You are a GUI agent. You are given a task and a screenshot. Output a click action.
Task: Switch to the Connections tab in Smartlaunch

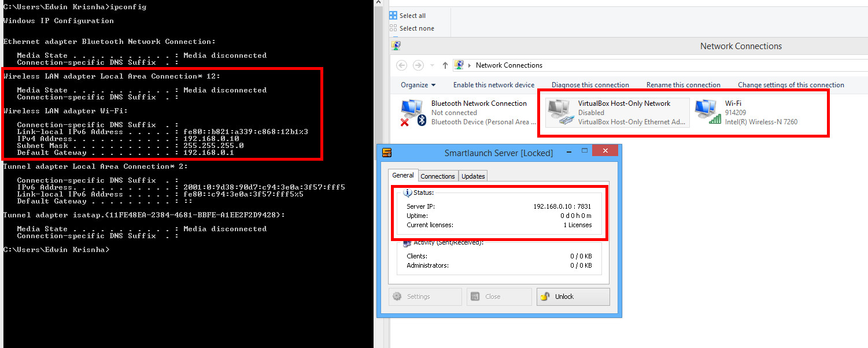pyautogui.click(x=438, y=176)
